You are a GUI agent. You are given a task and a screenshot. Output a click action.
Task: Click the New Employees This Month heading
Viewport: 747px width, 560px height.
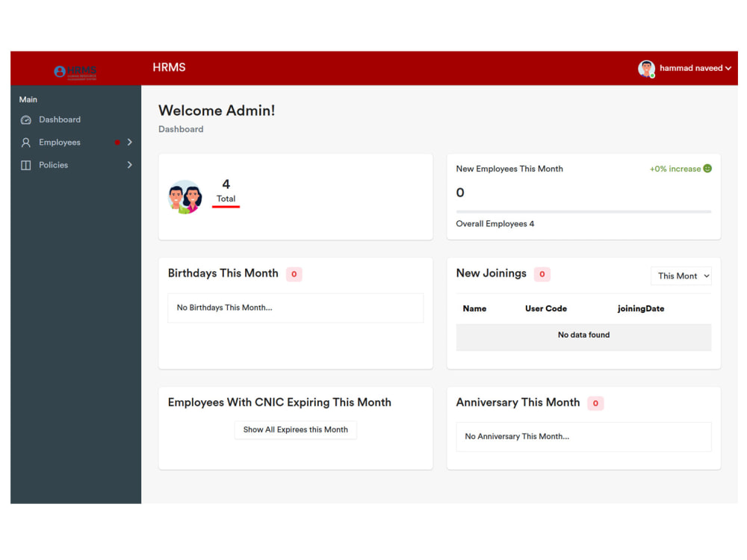509,169
